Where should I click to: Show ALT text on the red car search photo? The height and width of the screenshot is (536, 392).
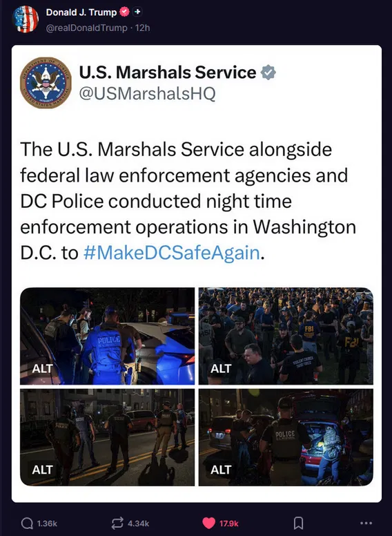click(x=221, y=470)
